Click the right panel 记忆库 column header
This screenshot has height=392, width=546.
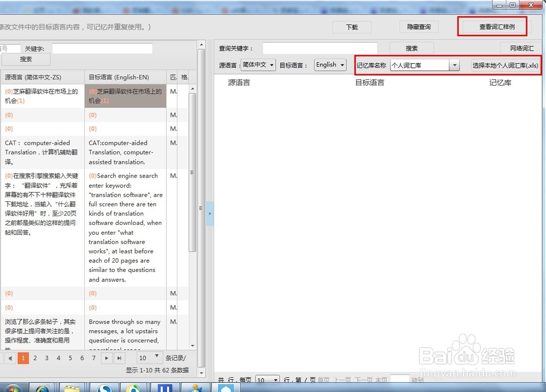(500, 82)
